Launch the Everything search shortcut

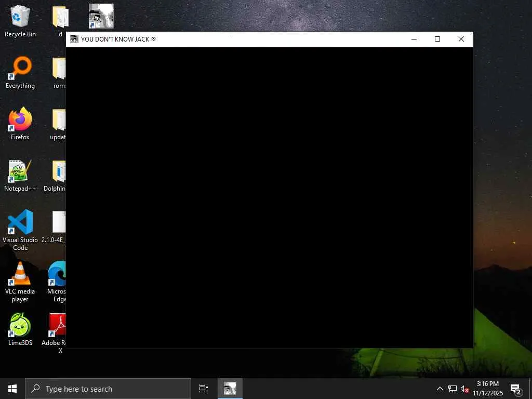pos(20,73)
